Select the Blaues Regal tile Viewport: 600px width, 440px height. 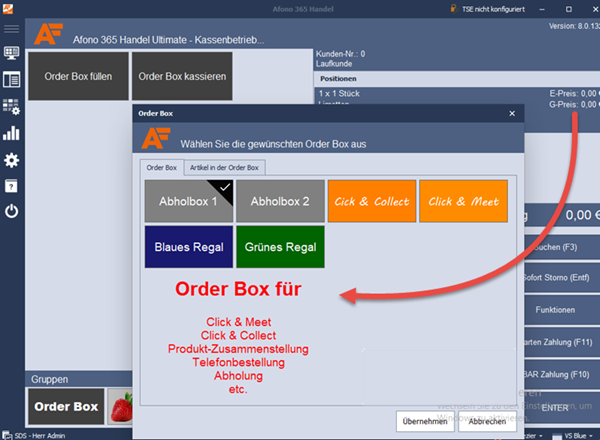click(189, 247)
